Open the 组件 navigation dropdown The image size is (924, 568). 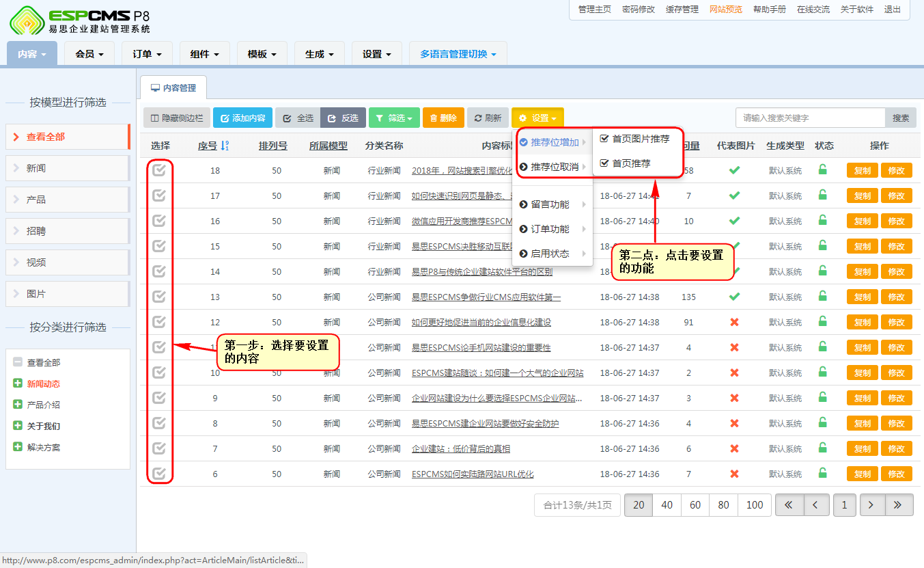coord(204,54)
